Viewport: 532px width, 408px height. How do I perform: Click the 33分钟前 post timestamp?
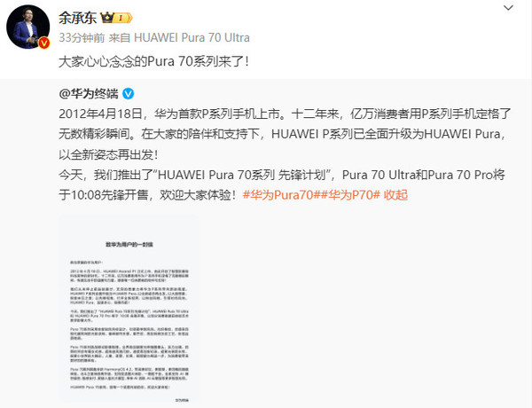82,37
